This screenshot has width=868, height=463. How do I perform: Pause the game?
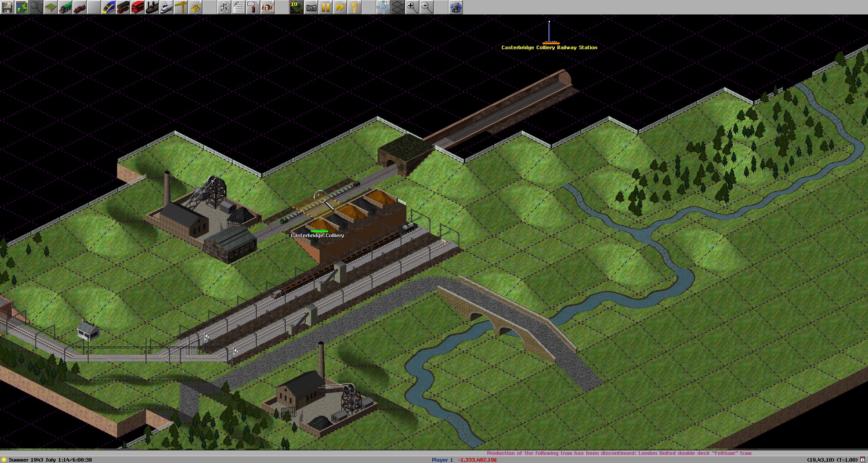point(325,7)
